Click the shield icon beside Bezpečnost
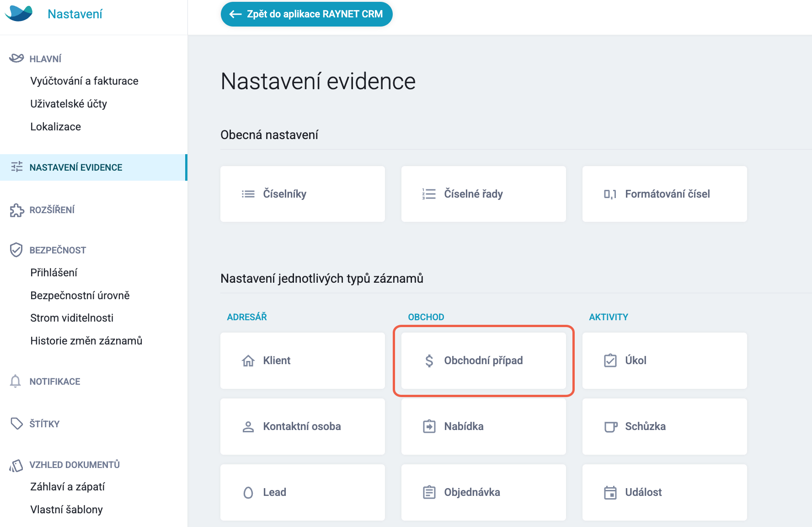 (16, 250)
